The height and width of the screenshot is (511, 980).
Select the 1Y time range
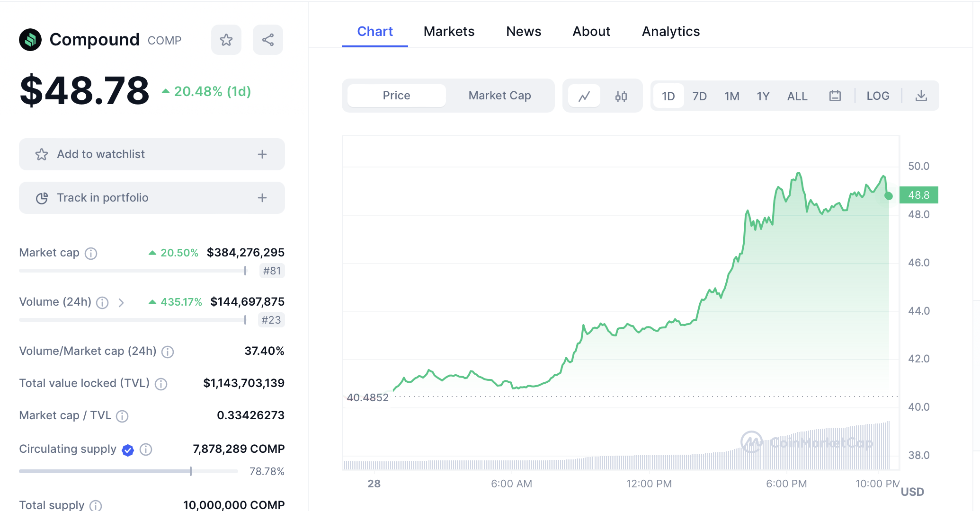point(763,96)
